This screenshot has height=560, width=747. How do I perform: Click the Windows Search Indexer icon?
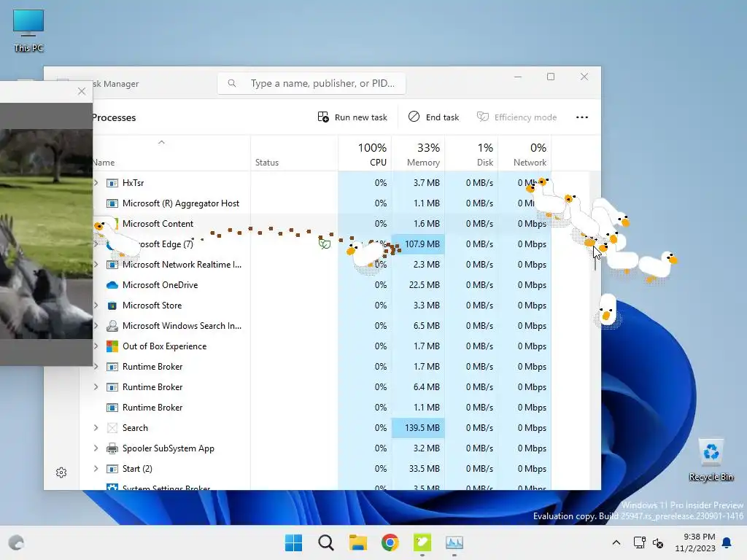pyautogui.click(x=112, y=326)
